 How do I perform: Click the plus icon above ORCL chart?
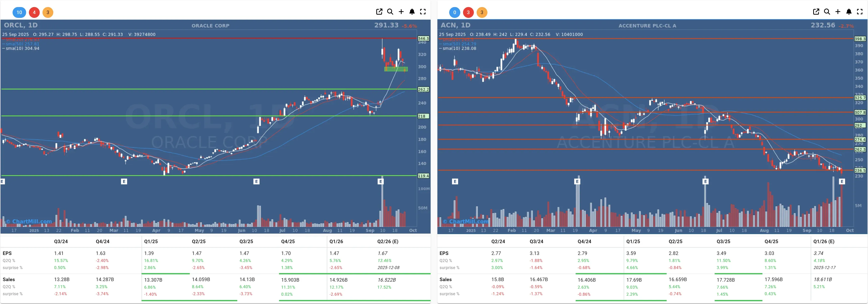coord(401,12)
